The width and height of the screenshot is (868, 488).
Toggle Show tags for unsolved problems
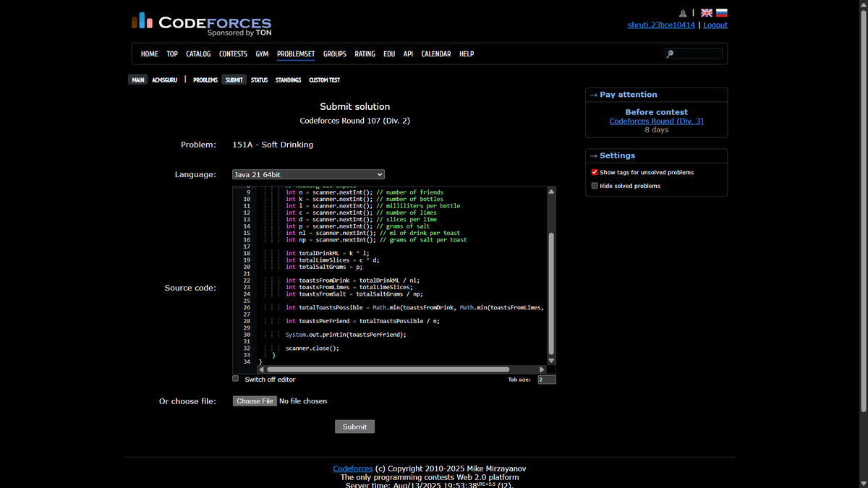pyautogui.click(x=595, y=172)
